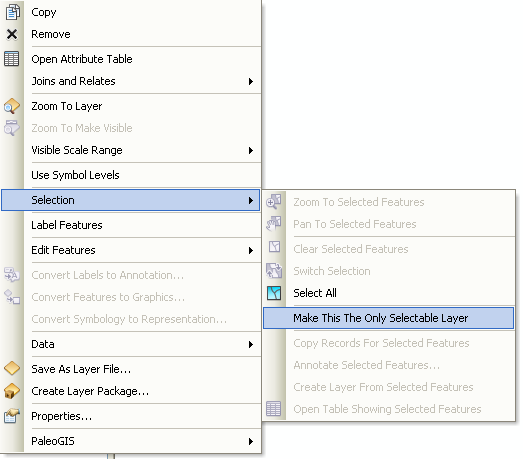
Task: Open the Selection menu item
Action: (131, 200)
